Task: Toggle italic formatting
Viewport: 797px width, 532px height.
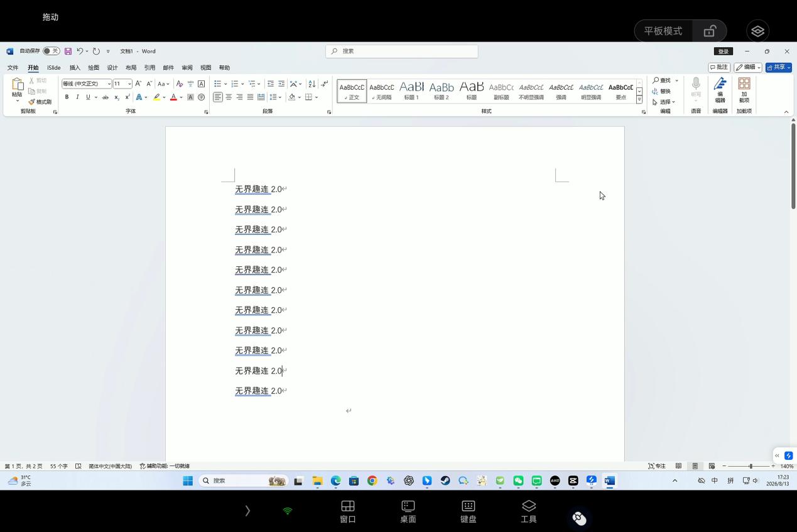Action: 77,97
